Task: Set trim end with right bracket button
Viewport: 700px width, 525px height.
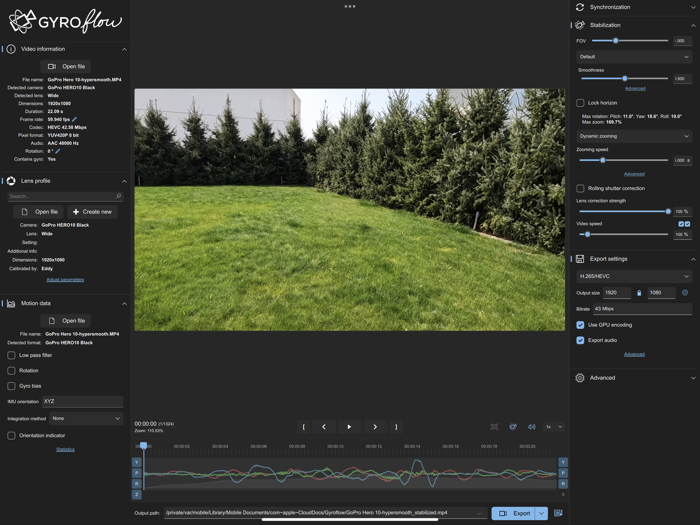Action: click(x=396, y=427)
